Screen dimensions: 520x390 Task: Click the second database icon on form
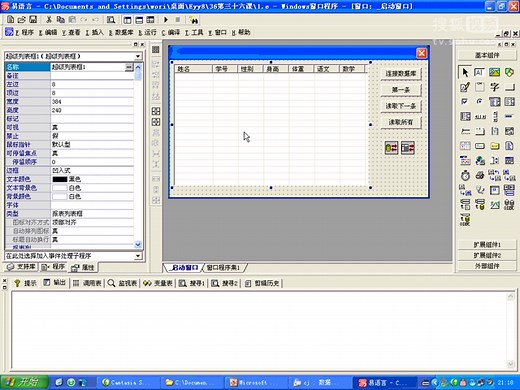pos(408,148)
